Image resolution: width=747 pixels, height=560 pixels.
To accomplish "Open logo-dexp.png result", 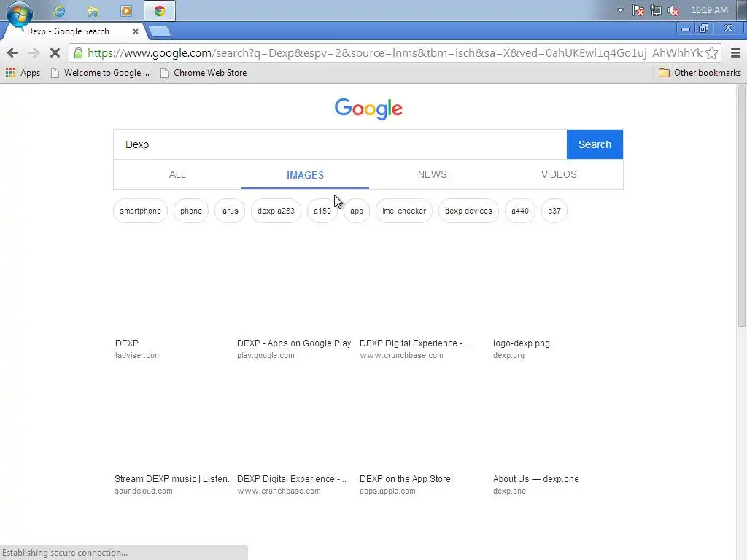I will tap(521, 343).
